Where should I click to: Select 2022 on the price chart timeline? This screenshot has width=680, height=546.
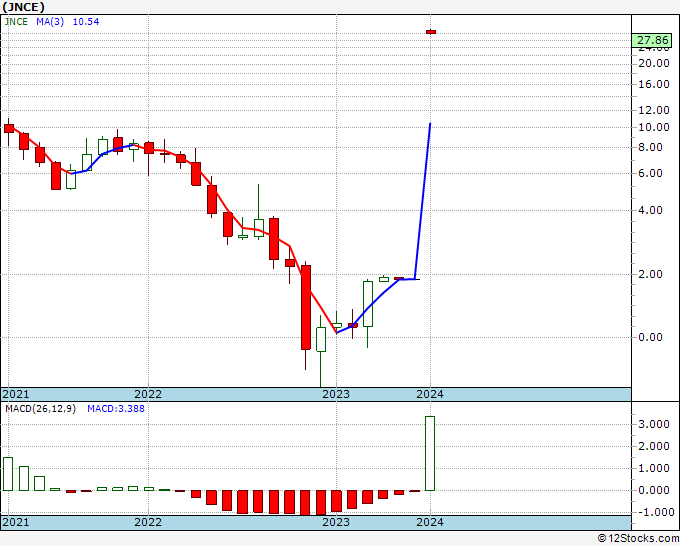click(148, 394)
